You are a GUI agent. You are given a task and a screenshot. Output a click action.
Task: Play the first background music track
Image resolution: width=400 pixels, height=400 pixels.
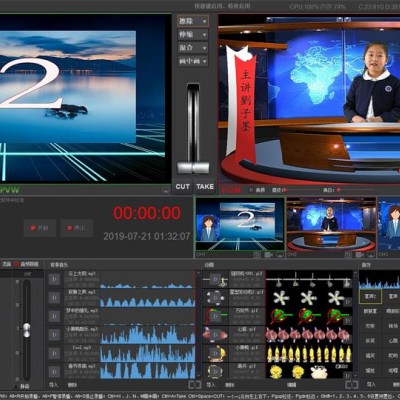pyautogui.click(x=54, y=279)
